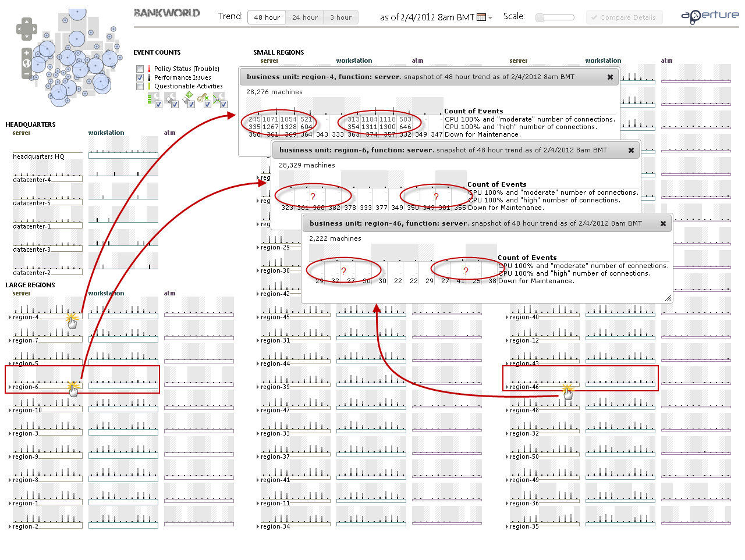Expand the region-35 row
This screenshot has height=560, width=745.
507,527
